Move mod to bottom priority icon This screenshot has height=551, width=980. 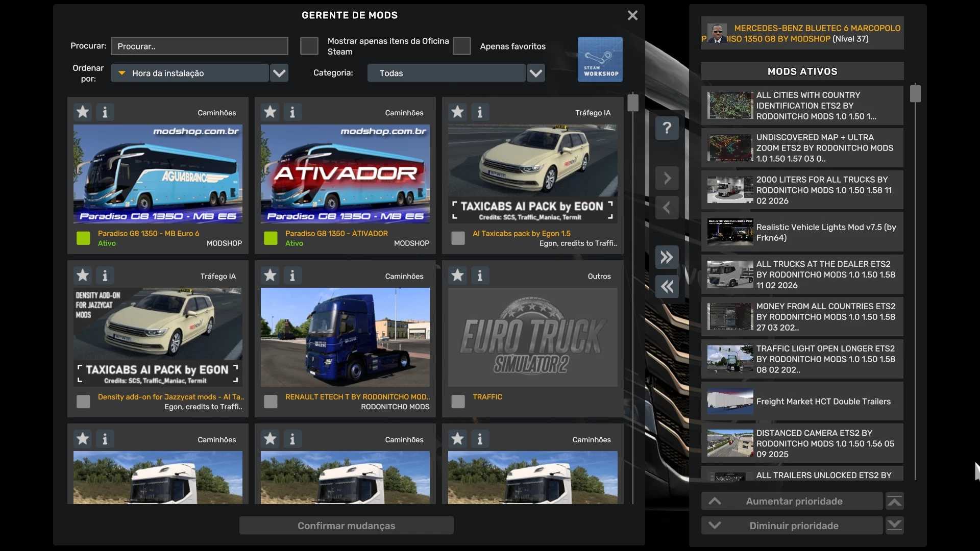(x=894, y=525)
